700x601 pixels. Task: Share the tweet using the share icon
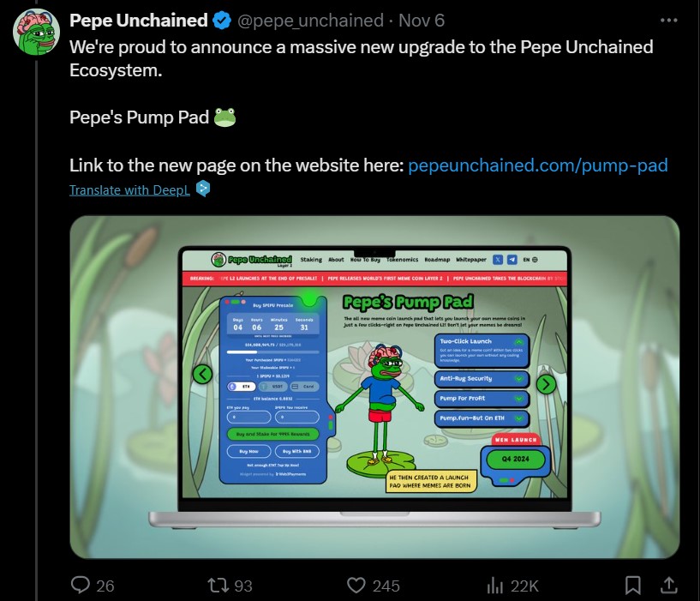pyautogui.click(x=669, y=585)
